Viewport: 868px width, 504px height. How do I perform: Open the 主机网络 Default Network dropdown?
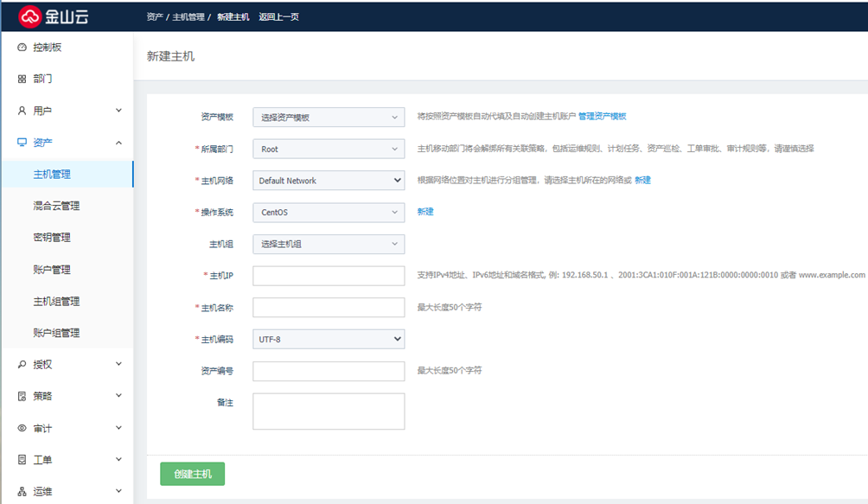329,181
